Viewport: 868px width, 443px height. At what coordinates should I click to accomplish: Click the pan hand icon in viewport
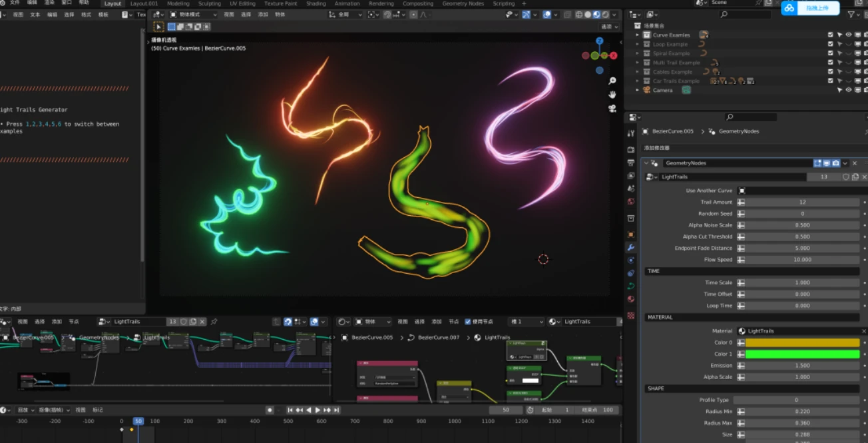pos(612,95)
